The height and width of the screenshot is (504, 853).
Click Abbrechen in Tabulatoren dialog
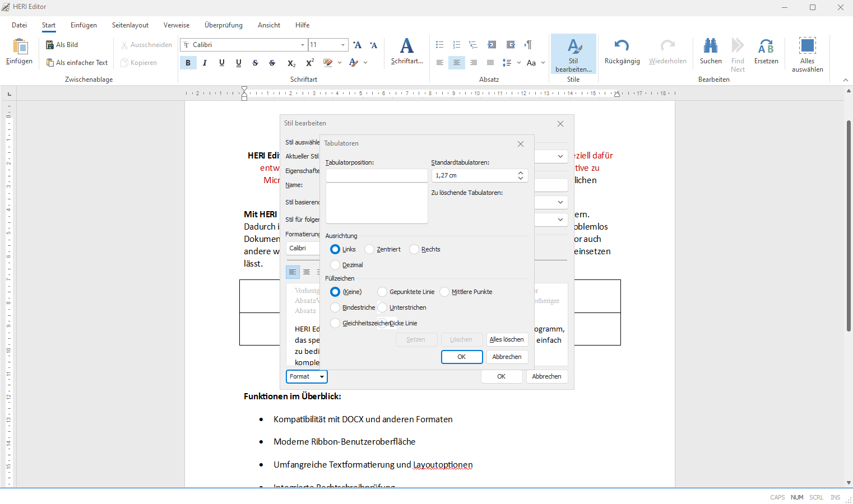[x=507, y=357]
